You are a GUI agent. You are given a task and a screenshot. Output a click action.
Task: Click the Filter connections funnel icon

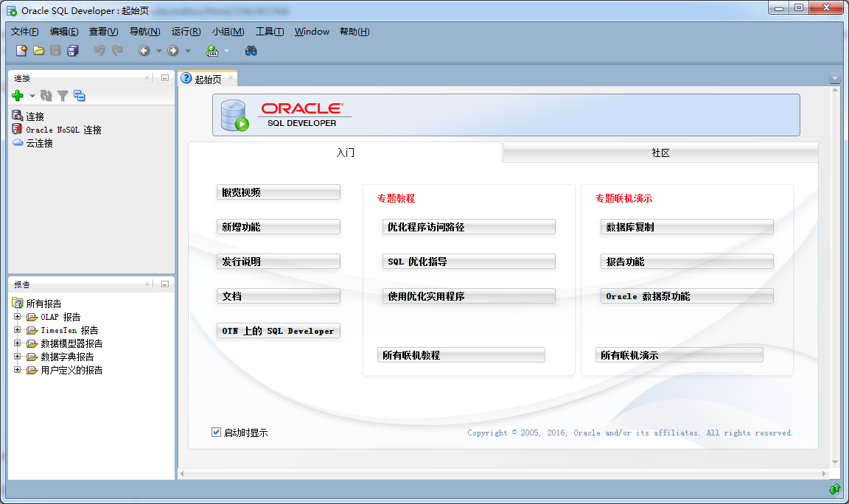[63, 96]
